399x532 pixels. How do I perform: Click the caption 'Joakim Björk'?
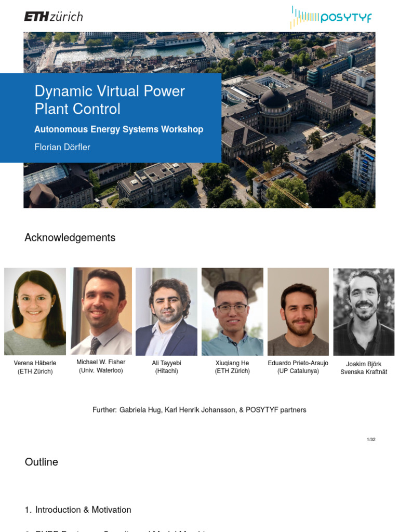364,364
